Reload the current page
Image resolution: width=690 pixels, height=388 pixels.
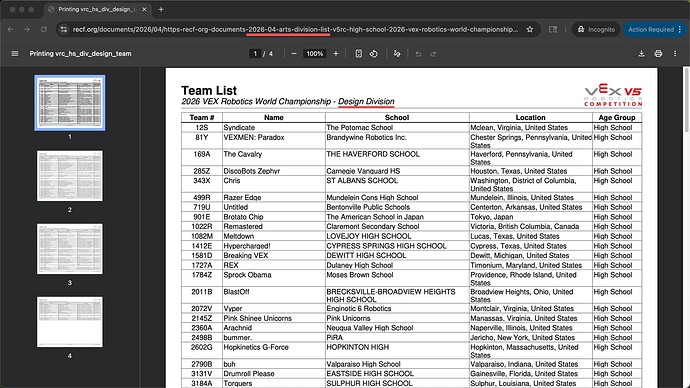(44, 29)
